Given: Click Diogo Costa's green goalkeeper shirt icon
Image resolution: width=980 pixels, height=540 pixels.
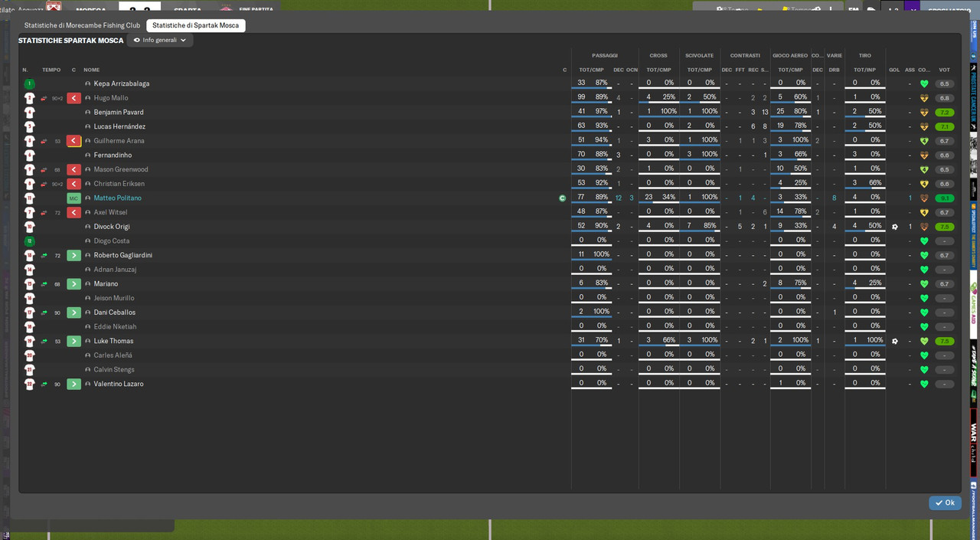Looking at the screenshot, I should pos(29,241).
